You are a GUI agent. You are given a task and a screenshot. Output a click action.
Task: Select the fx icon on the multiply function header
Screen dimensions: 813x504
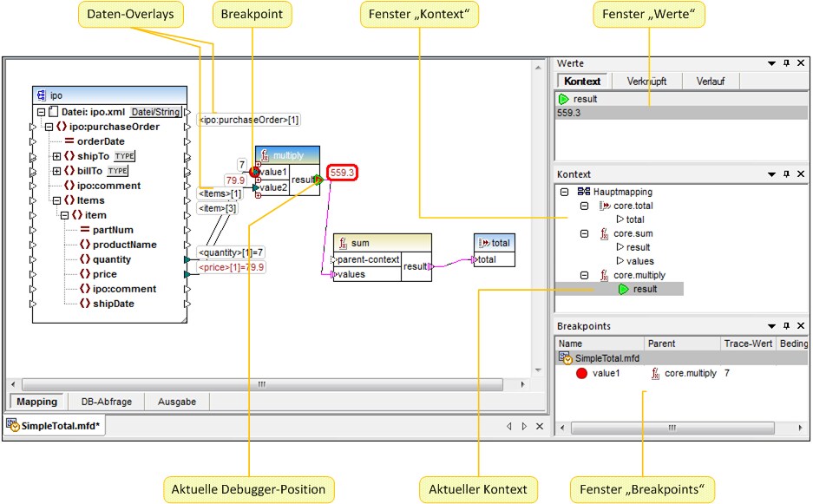[x=264, y=154]
